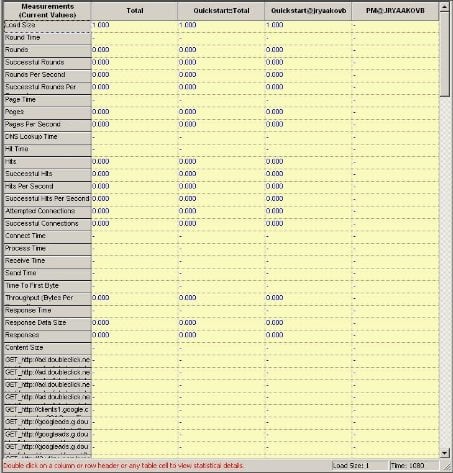Click the Time status bar field
This screenshot has width=453, height=473.
coord(414,465)
